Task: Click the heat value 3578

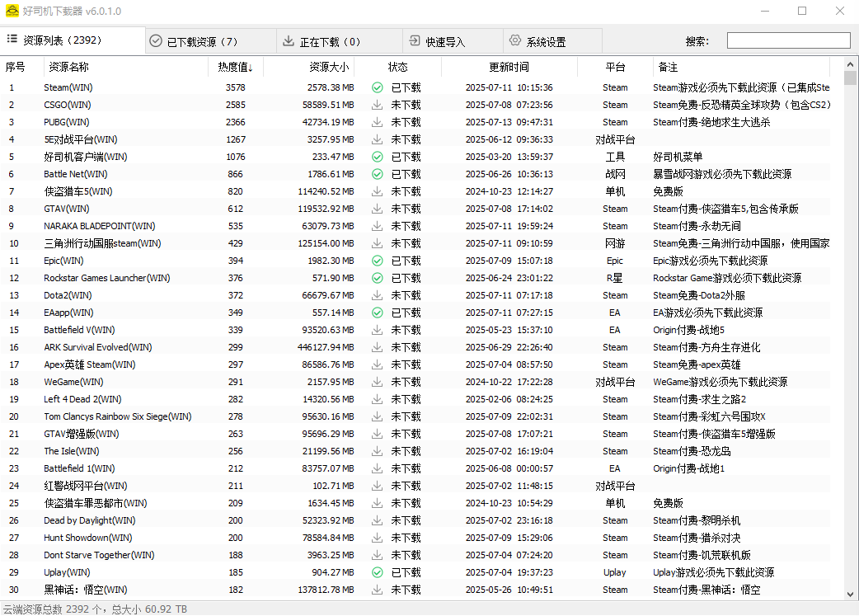Action: [236, 87]
